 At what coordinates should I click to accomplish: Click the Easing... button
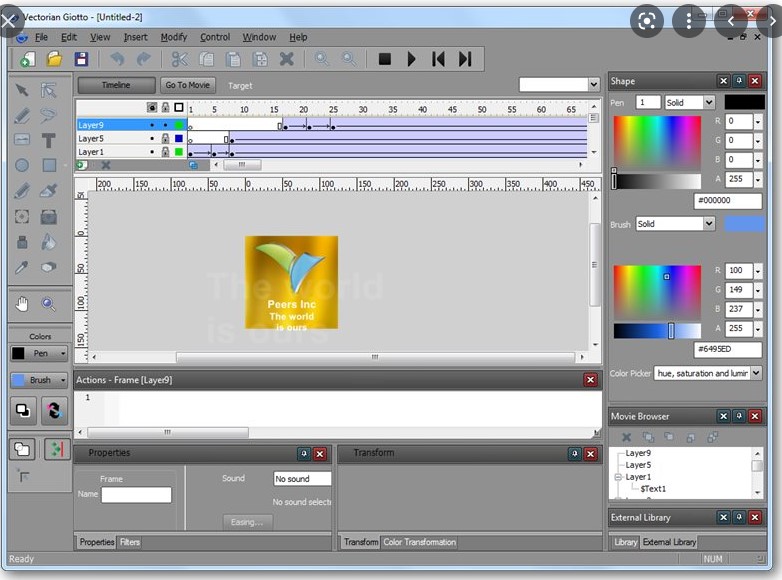click(247, 522)
